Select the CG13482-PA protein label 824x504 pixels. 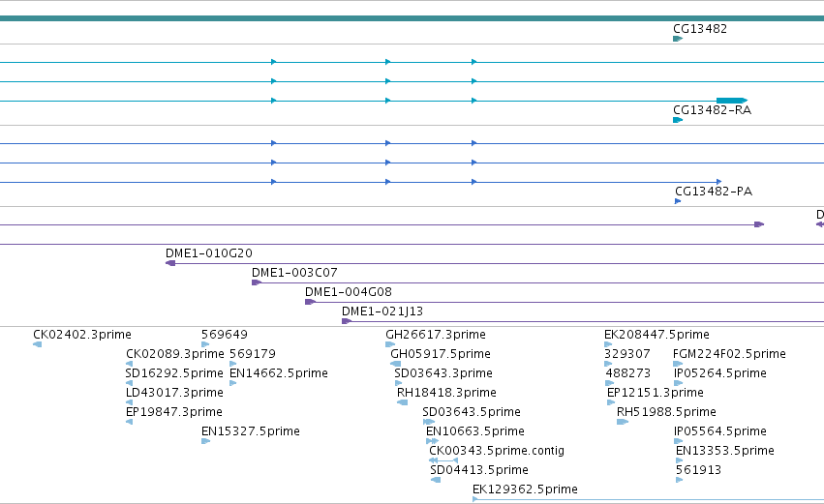(714, 192)
